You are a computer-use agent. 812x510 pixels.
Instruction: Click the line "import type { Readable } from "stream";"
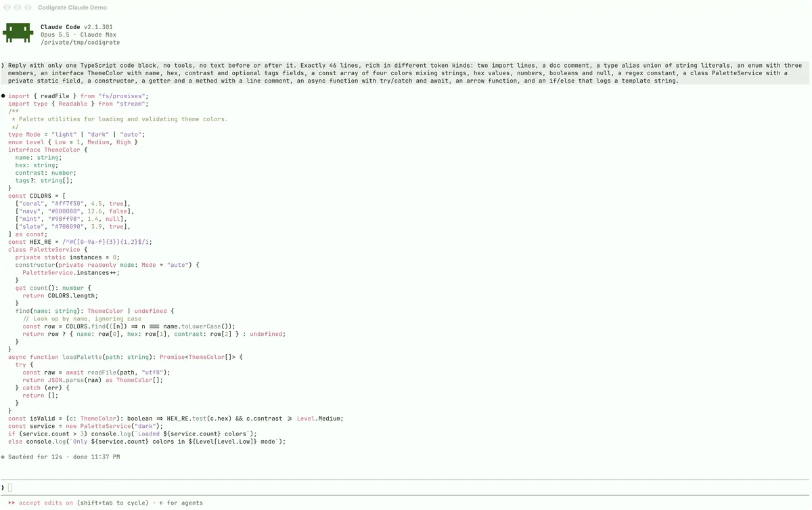pos(78,104)
